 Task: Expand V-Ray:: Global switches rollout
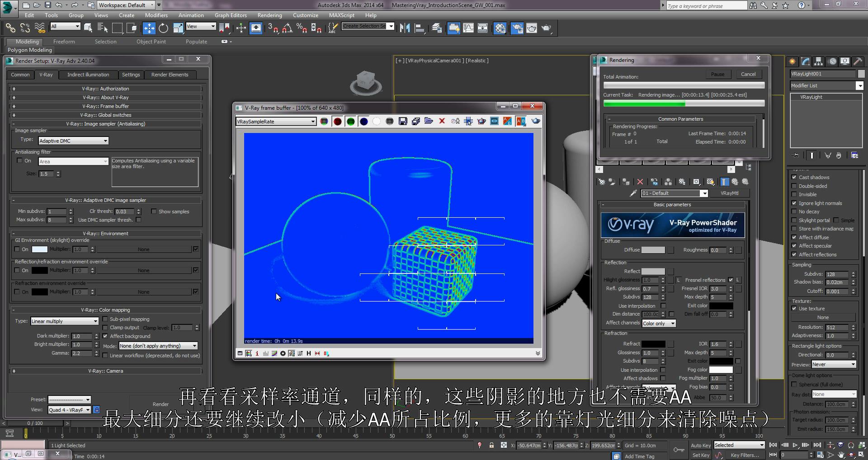coord(106,115)
